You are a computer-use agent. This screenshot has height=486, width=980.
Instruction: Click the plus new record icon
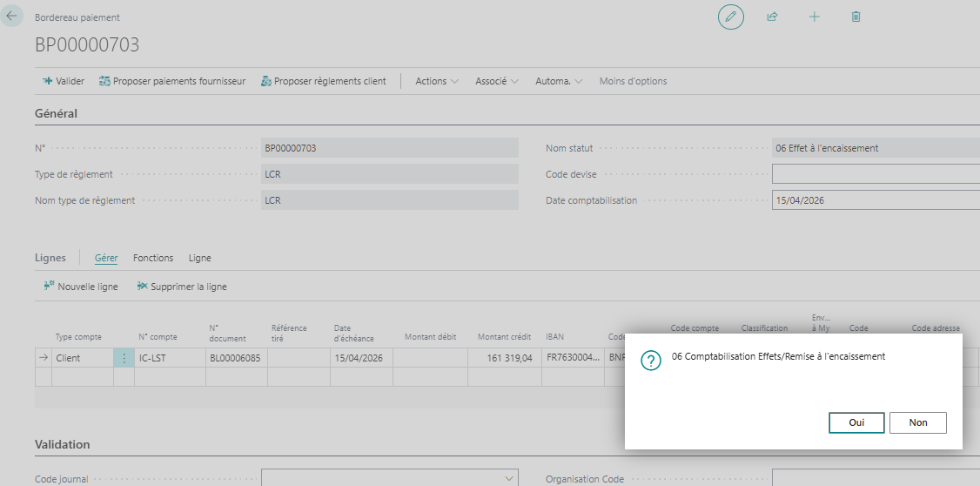pos(815,17)
